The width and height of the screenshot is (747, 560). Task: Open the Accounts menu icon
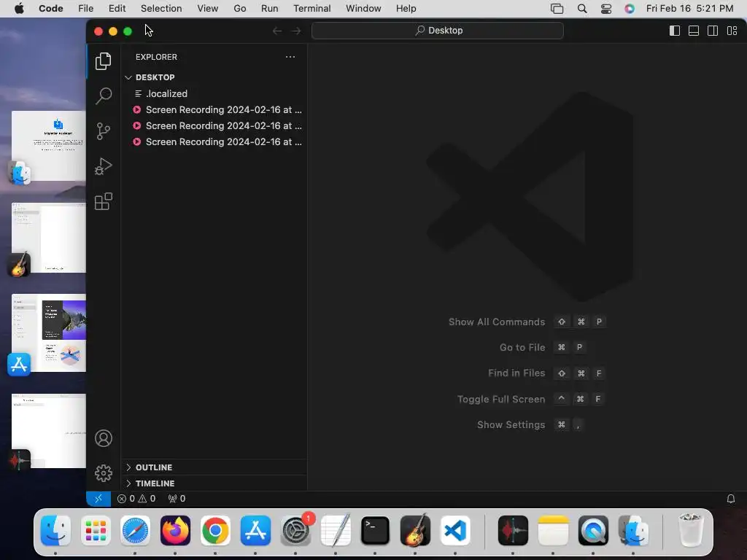click(103, 438)
